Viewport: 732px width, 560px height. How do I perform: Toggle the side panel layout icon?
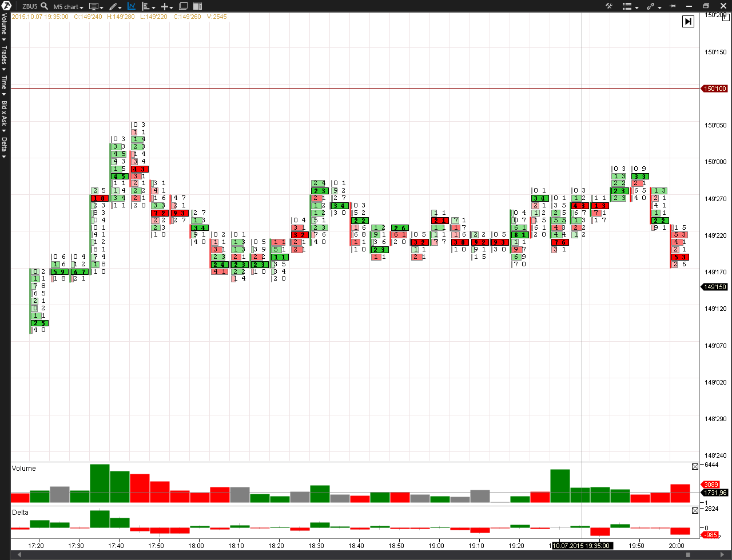[x=197, y=6]
